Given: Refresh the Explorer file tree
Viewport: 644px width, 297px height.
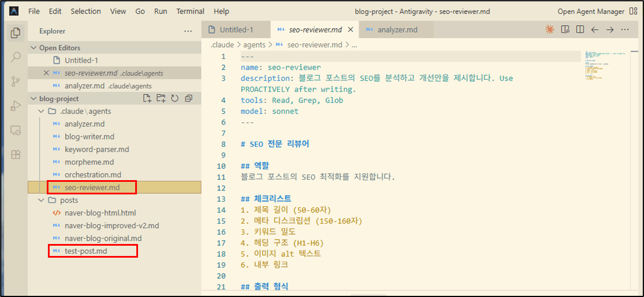Looking at the screenshot, I should click(x=175, y=99).
